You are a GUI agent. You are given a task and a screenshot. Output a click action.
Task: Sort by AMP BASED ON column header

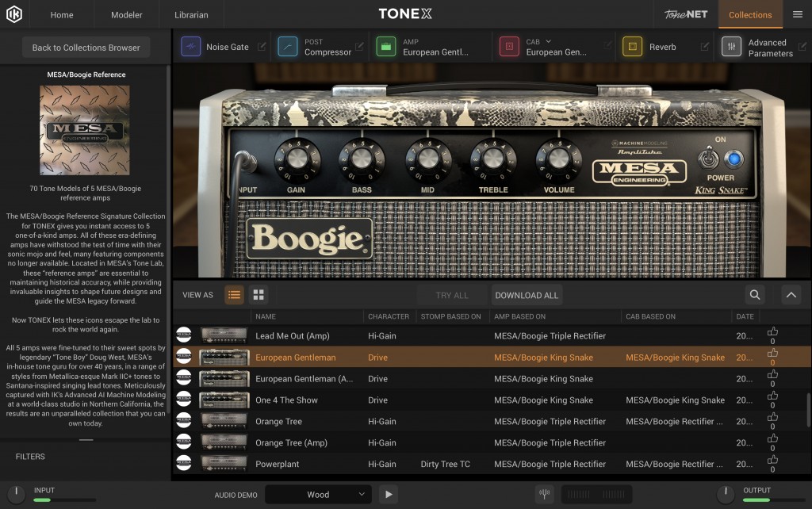click(519, 316)
